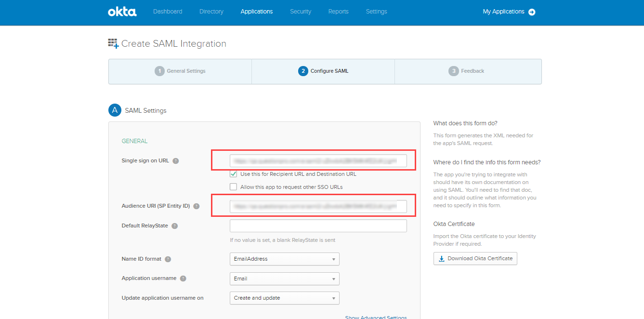This screenshot has width=644, height=319.
Task: Open Update application username on dropdown
Action: 285,298
